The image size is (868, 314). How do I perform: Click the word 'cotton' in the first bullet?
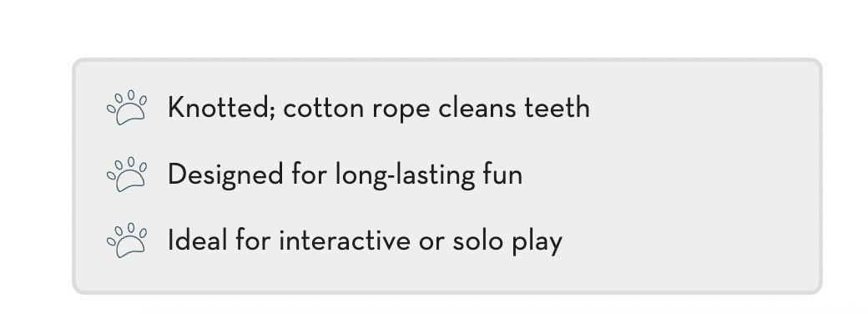[323, 109]
